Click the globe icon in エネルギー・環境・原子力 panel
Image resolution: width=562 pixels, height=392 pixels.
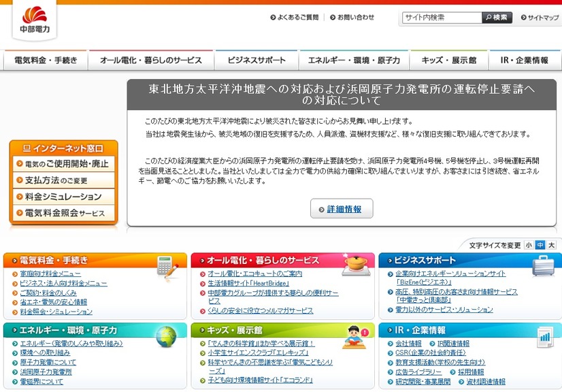(165, 336)
